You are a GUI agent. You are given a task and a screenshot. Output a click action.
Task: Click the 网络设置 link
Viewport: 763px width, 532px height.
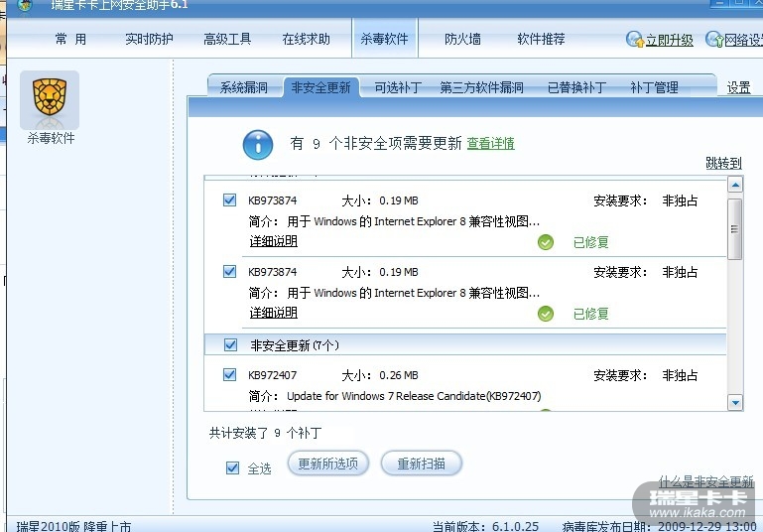(x=743, y=40)
